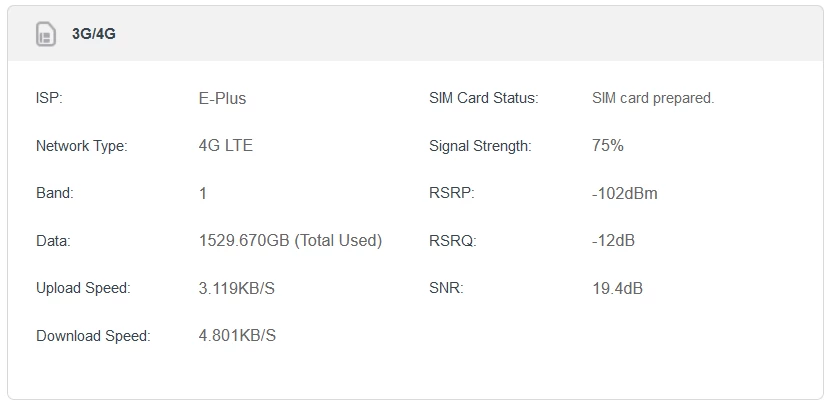The image size is (832, 402).
Task: Click the 19.4dB SNR value
Action: pyautogui.click(x=617, y=288)
